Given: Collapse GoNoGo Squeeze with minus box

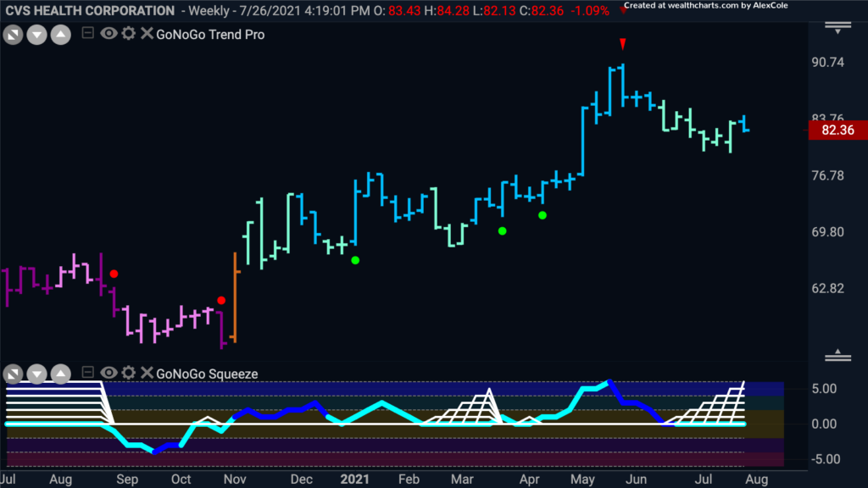Looking at the screenshot, I should pos(87,373).
